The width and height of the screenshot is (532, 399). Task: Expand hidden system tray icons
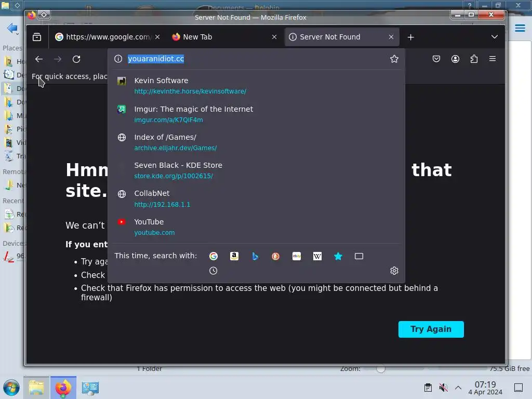tap(458, 388)
